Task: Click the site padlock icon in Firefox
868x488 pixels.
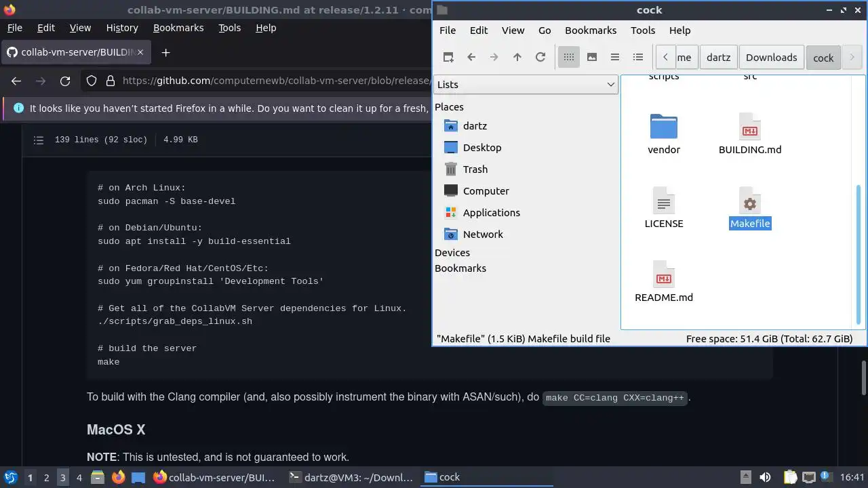Action: pos(110,81)
